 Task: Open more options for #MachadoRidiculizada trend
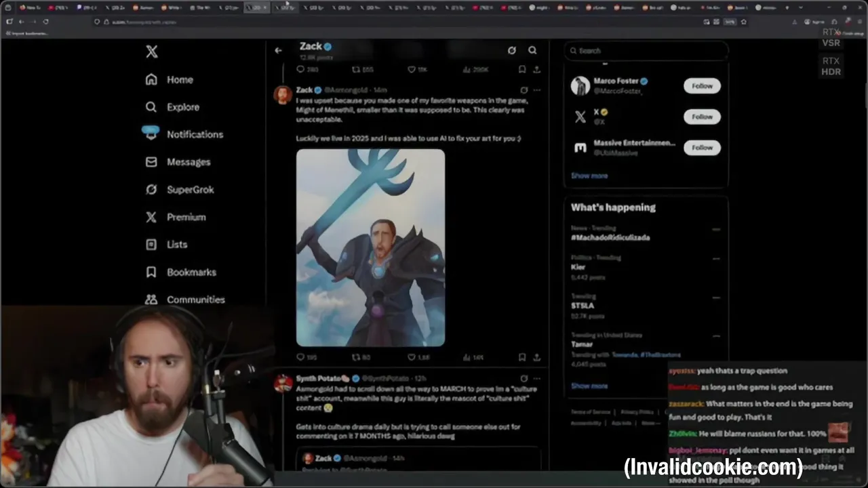coord(716,229)
